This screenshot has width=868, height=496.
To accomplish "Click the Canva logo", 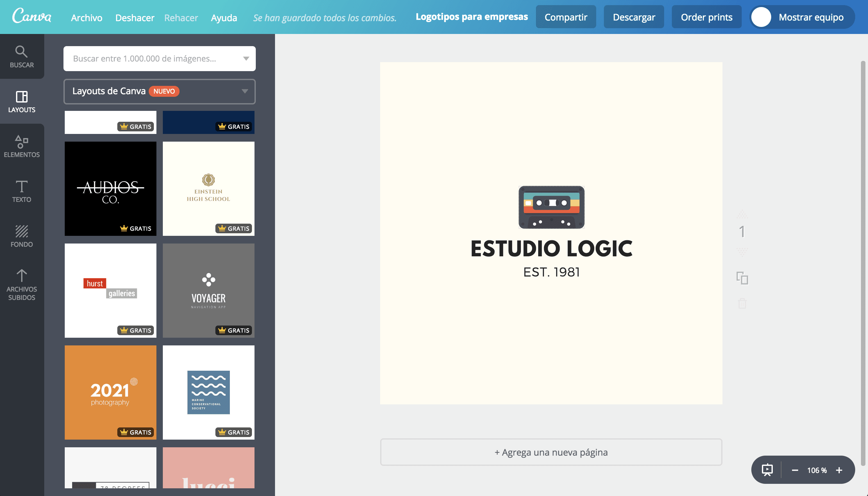I will [32, 16].
